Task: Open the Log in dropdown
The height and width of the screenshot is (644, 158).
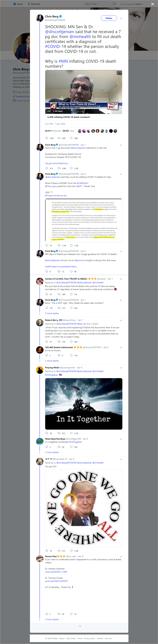Action: (138, 4)
